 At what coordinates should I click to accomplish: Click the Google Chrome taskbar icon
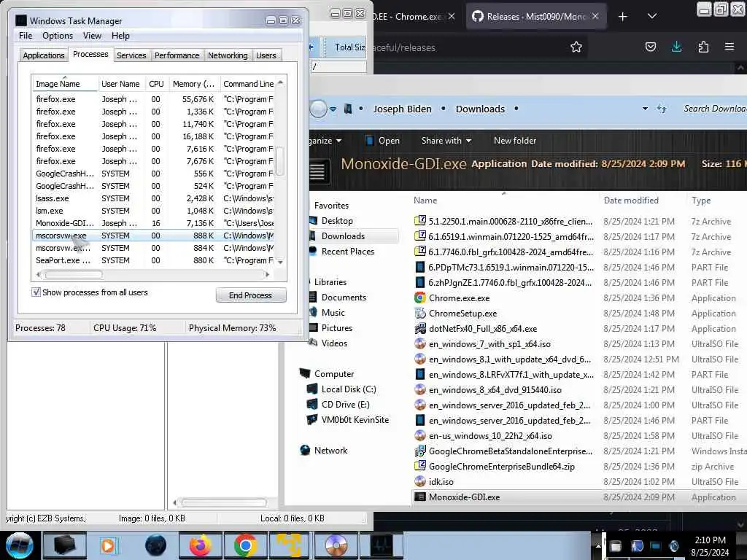[245, 545]
